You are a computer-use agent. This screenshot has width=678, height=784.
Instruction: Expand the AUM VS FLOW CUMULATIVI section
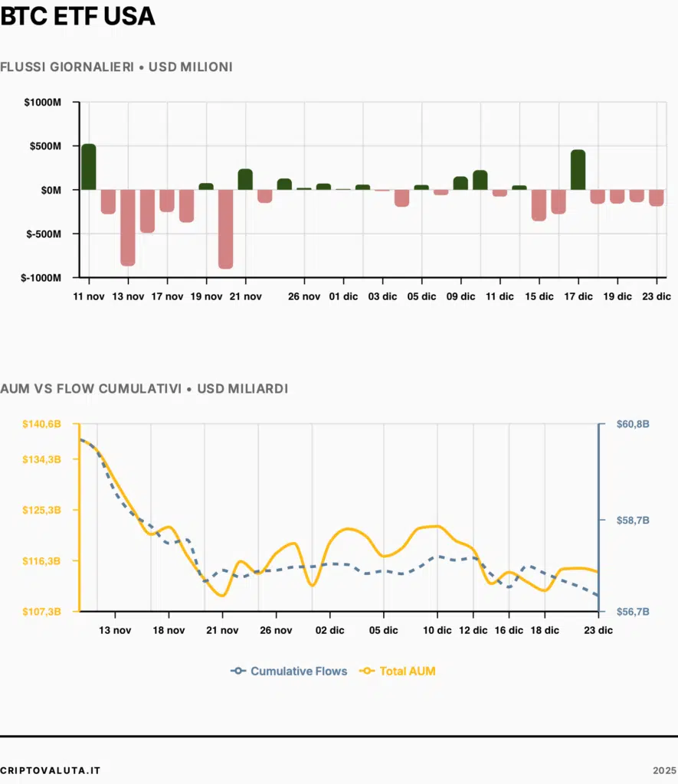[146, 389]
